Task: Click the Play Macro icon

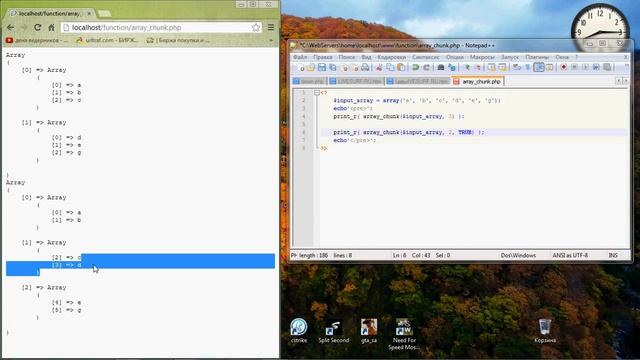Action: click(585, 67)
